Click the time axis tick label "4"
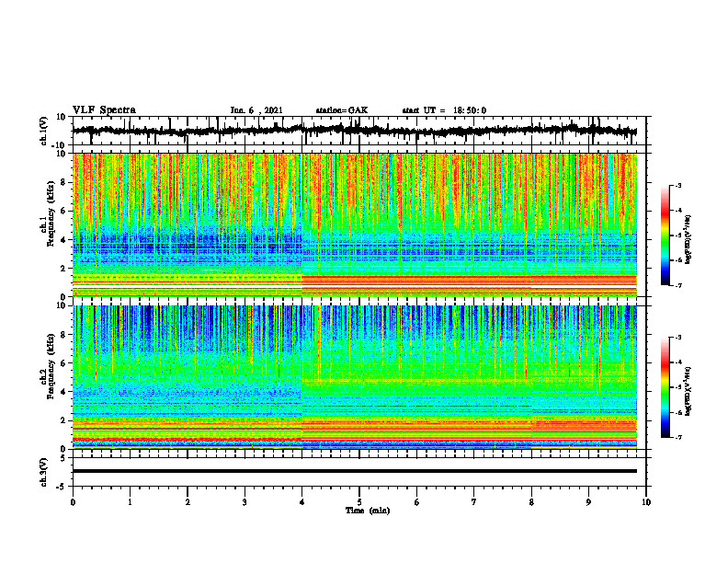The width and height of the screenshot is (728, 563). pyautogui.click(x=302, y=502)
